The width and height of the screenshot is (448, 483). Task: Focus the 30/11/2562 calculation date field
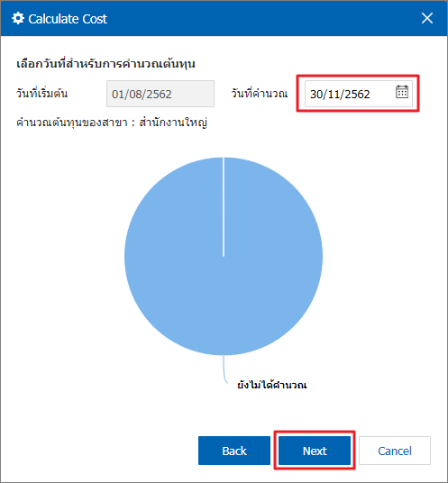coord(350,94)
